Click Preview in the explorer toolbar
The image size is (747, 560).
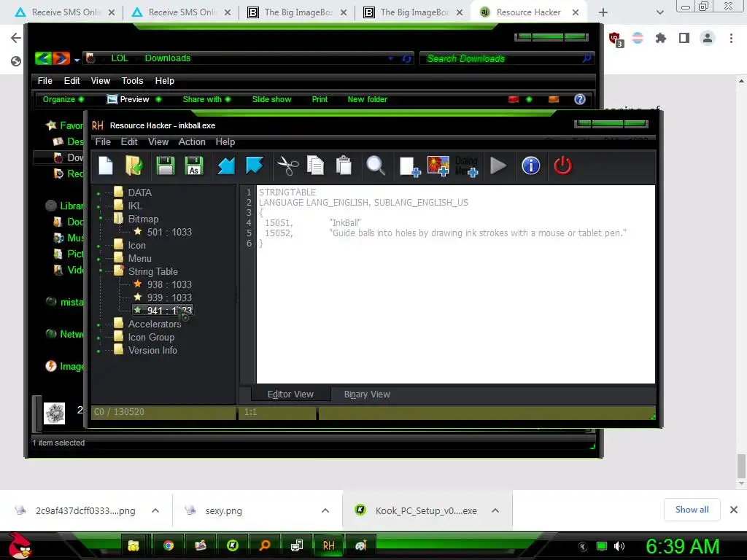pyautogui.click(x=134, y=99)
